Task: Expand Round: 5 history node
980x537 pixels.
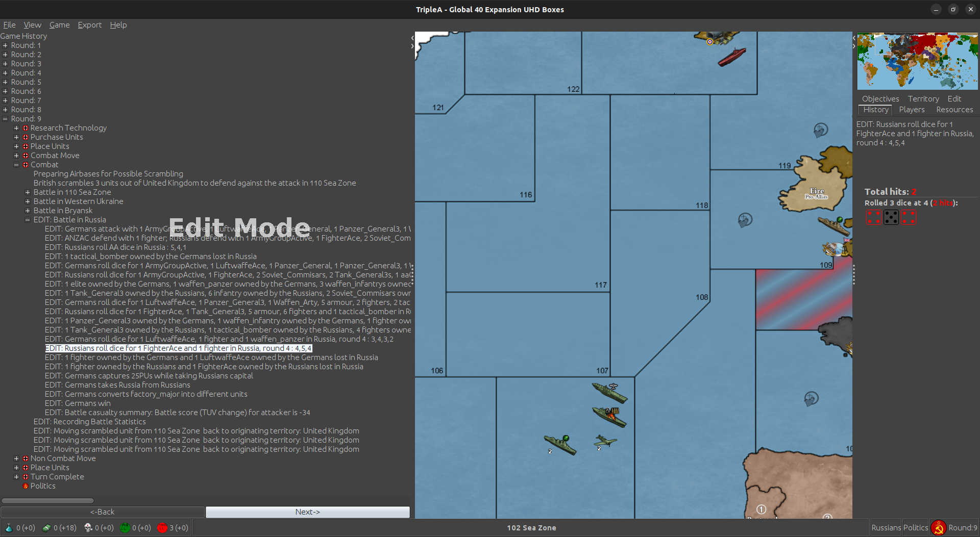Action: [5, 82]
